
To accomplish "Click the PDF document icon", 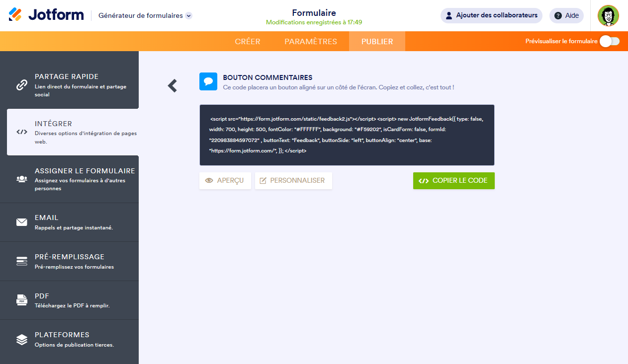I will coord(22,300).
